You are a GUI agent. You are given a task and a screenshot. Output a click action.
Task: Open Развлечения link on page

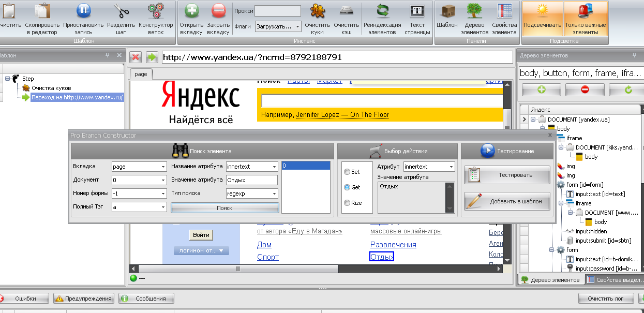pos(393,245)
